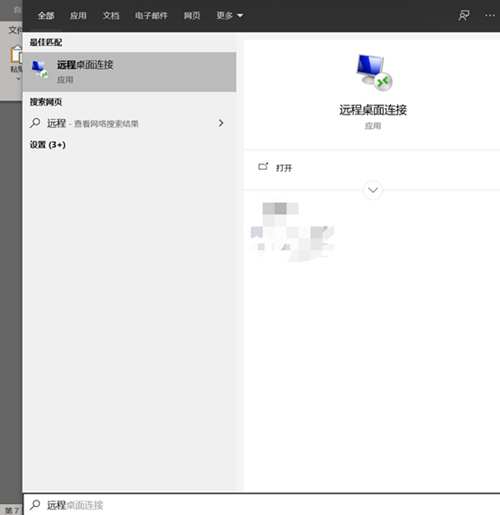Image resolution: width=500 pixels, height=515 pixels.
Task: Select the 电子邮件 filter tab
Action: [x=151, y=15]
